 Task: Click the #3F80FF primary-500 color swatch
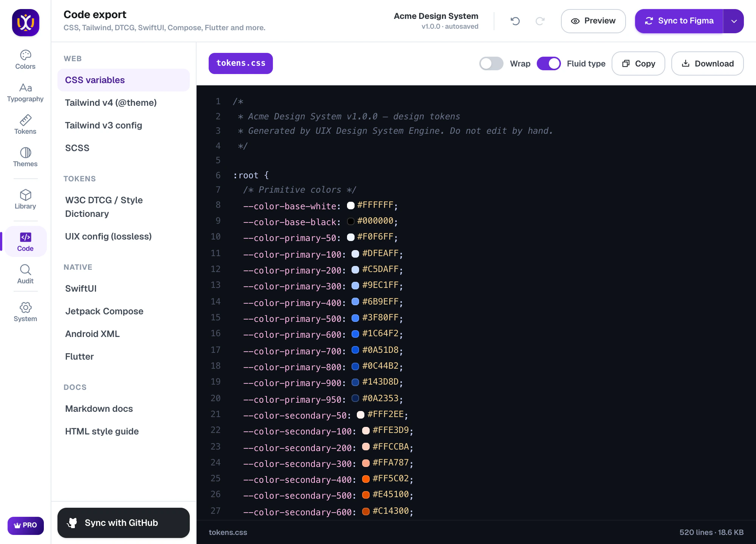[355, 318]
